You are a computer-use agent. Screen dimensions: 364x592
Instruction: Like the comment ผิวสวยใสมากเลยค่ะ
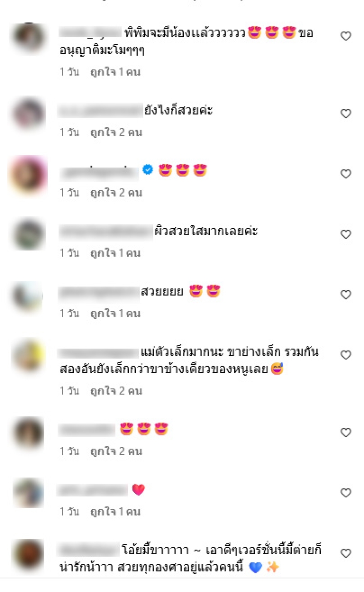346,234
